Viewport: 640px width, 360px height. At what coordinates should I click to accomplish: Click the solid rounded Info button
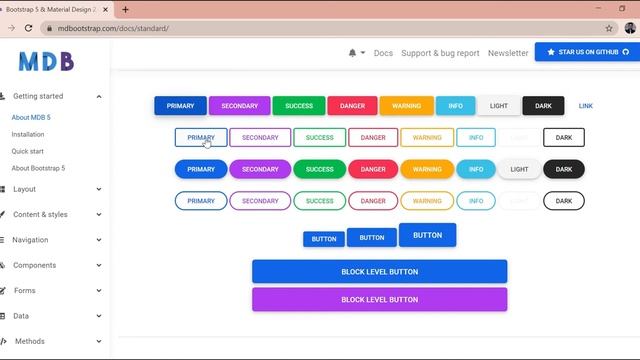point(476,169)
